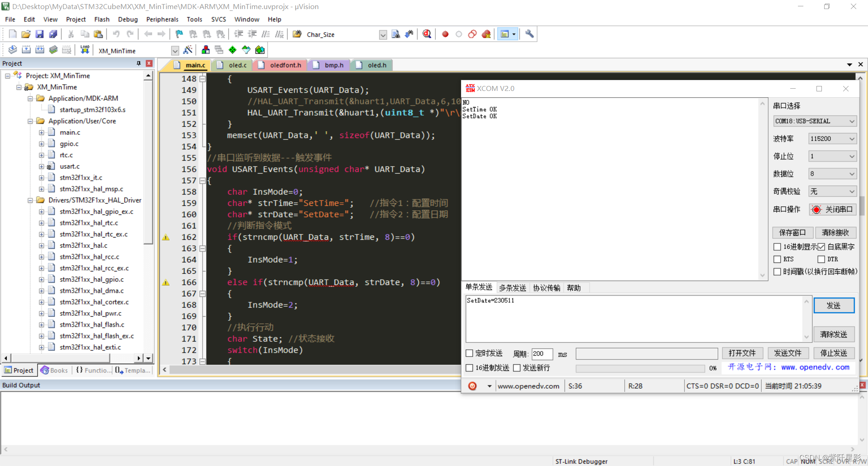The image size is (868, 466).
Task: Collapse the Drivers/STM32F1xx_HAL_Driver folder
Action: pyautogui.click(x=30, y=200)
